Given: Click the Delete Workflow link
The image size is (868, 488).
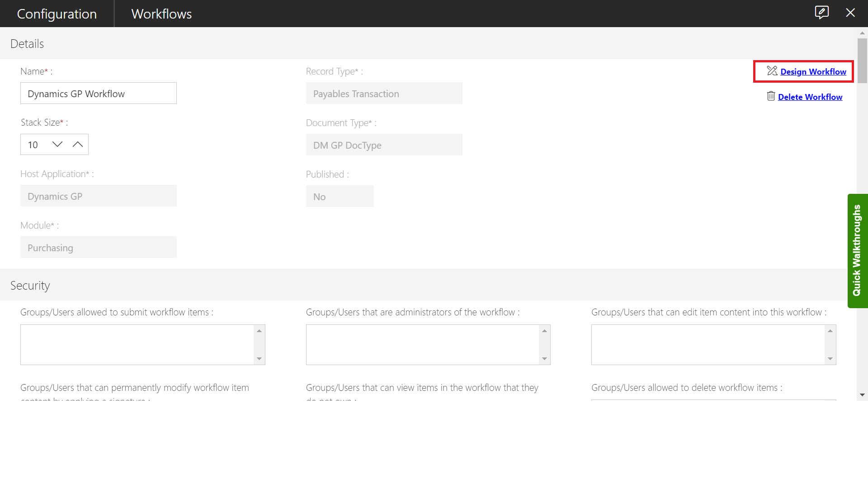Looking at the screenshot, I should pyautogui.click(x=810, y=97).
